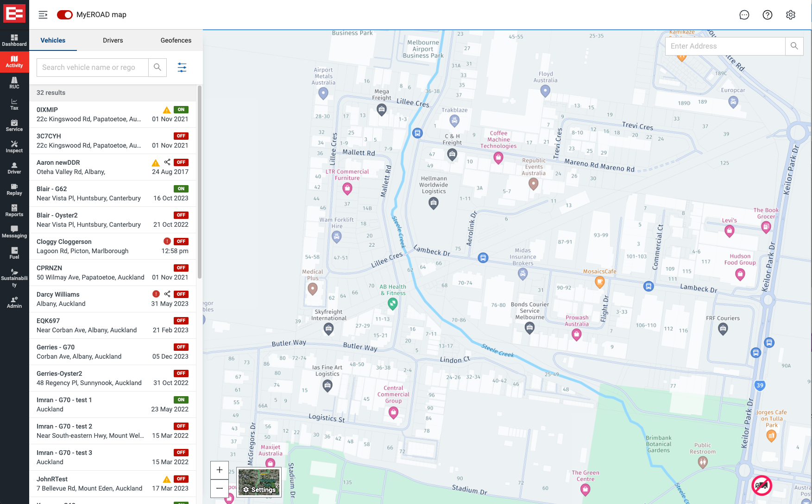Click share icon on Aaron newDDR row
The height and width of the screenshot is (504, 812).
(x=167, y=162)
